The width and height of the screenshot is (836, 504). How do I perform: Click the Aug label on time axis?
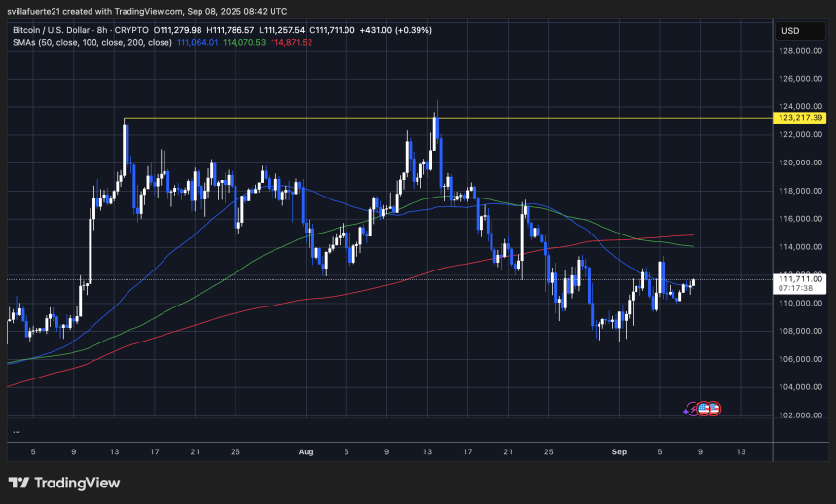pos(307,451)
